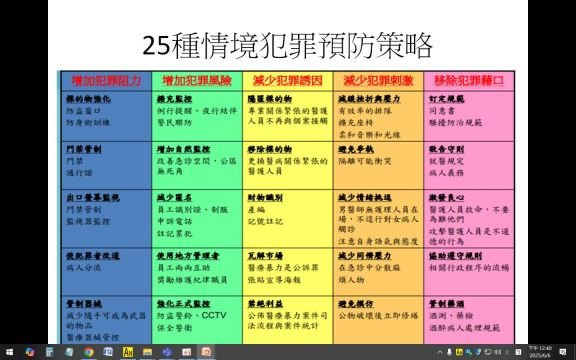The width and height of the screenshot is (576, 360).
Task: Click the text 員工兩兩互助
Action: [183, 268]
